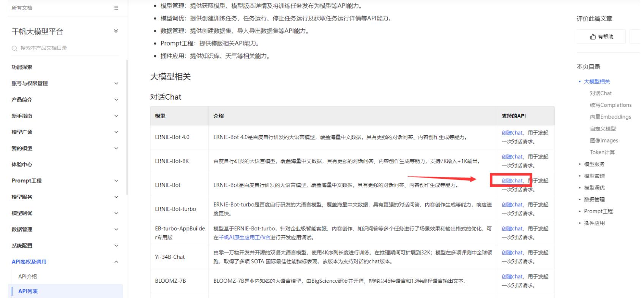Screen dimensions: 644x298
Task: Expand the 我的模型 chevron
Action: click(x=116, y=149)
